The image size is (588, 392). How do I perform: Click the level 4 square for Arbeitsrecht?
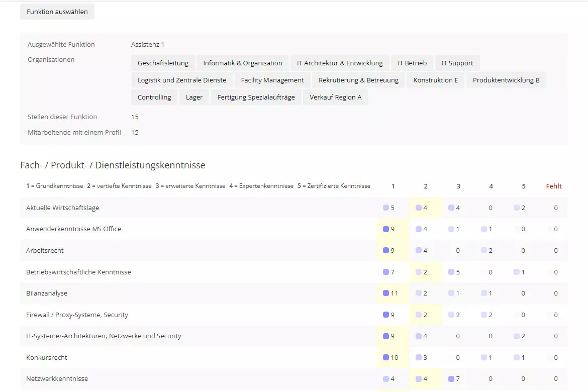tap(484, 250)
